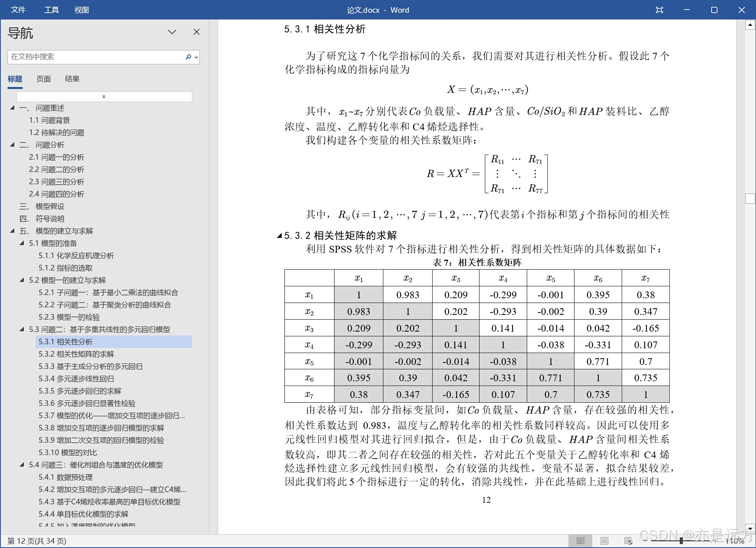Switch to the 结果 navigation tab

pos(72,79)
